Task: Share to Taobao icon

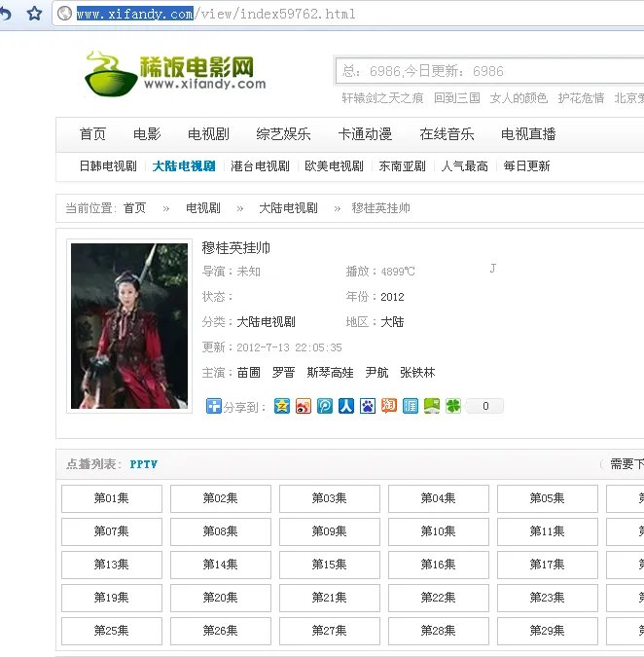Action: point(389,406)
